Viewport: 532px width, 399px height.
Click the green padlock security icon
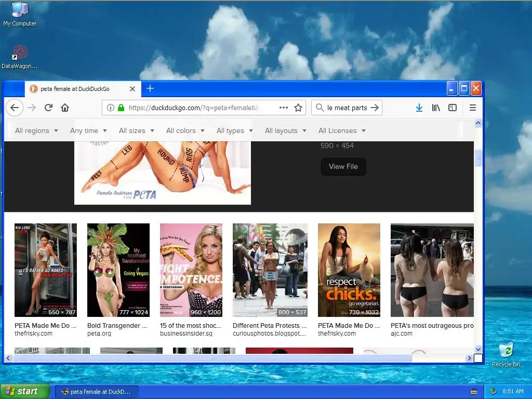pyautogui.click(x=121, y=108)
